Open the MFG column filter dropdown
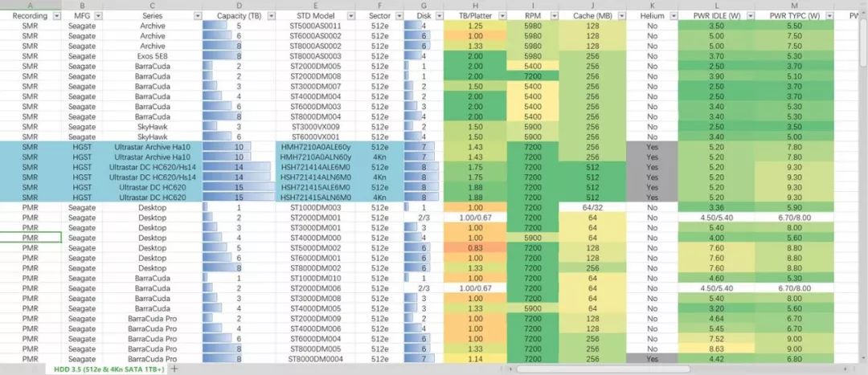 [96, 16]
